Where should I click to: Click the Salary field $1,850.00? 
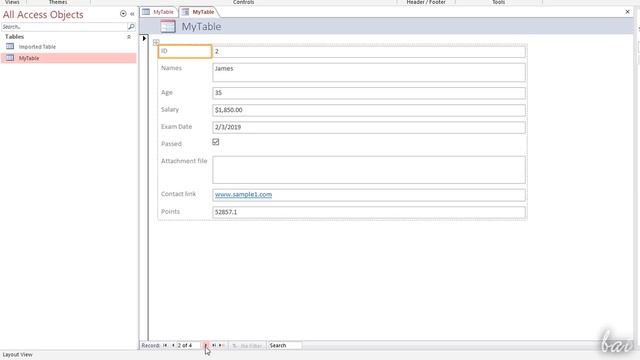click(x=369, y=110)
